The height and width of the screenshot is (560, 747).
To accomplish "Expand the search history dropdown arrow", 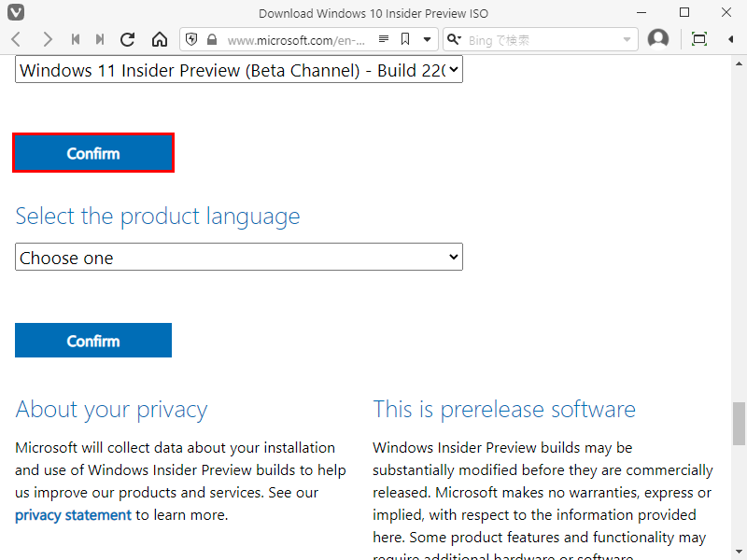I will click(x=627, y=40).
